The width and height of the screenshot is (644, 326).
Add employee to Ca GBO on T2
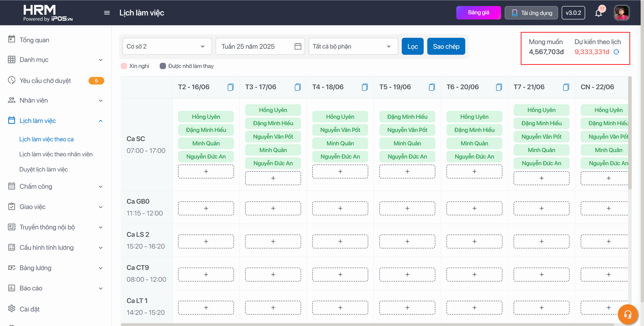[206, 208]
